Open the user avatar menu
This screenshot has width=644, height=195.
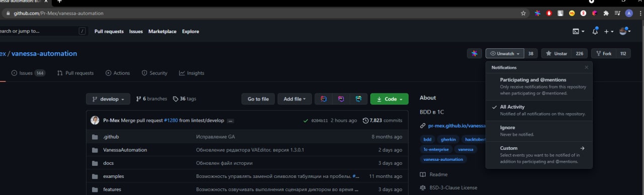[625, 31]
